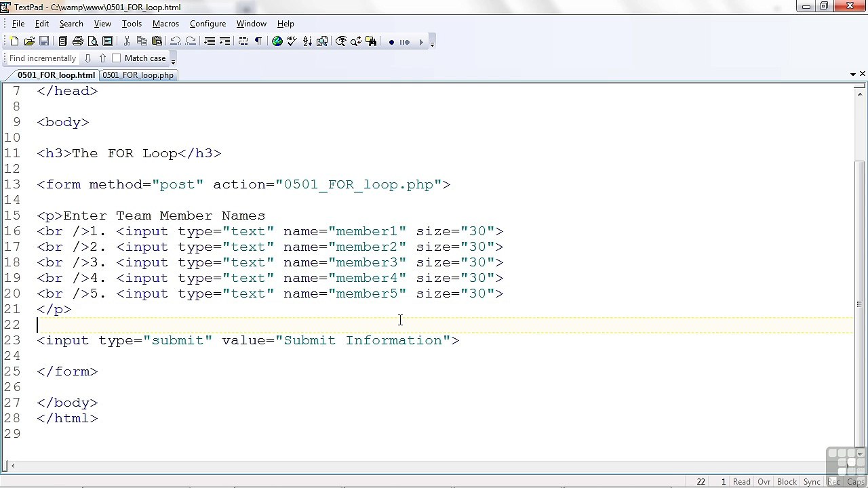Open the Configure menu
868x488 pixels.
click(x=208, y=24)
